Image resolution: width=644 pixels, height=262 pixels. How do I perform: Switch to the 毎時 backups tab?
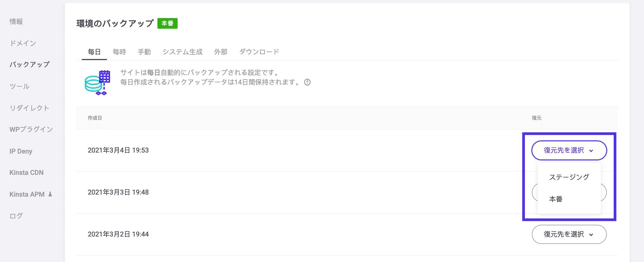click(119, 52)
